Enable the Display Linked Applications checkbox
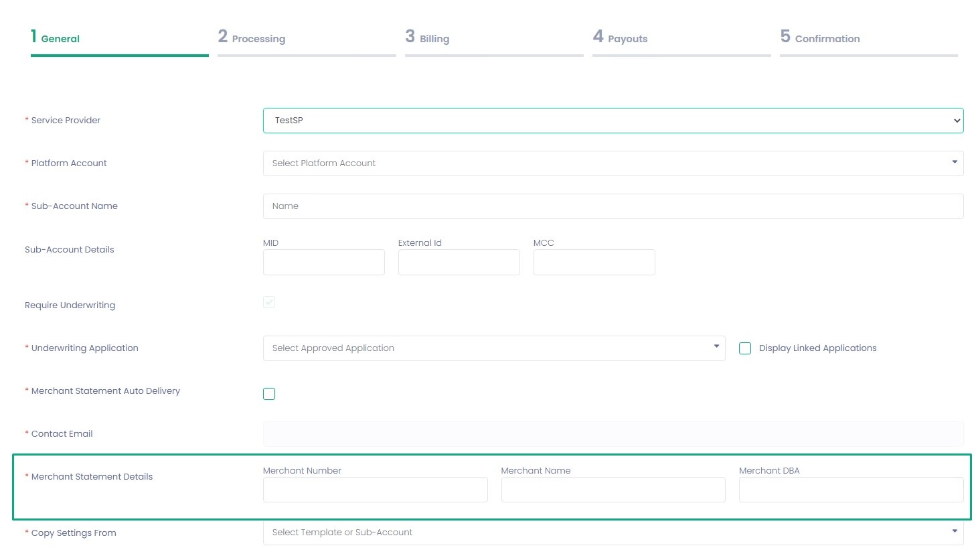 coord(745,348)
